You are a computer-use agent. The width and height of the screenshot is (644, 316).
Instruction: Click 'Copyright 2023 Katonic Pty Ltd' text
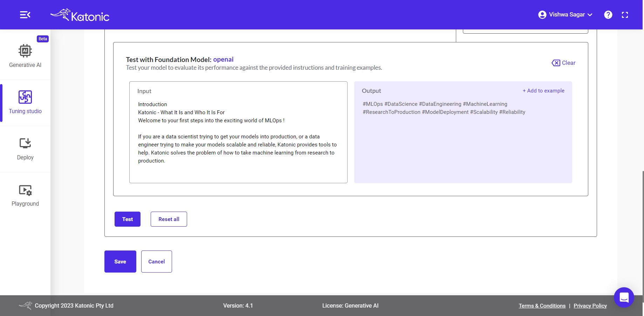coord(74,305)
